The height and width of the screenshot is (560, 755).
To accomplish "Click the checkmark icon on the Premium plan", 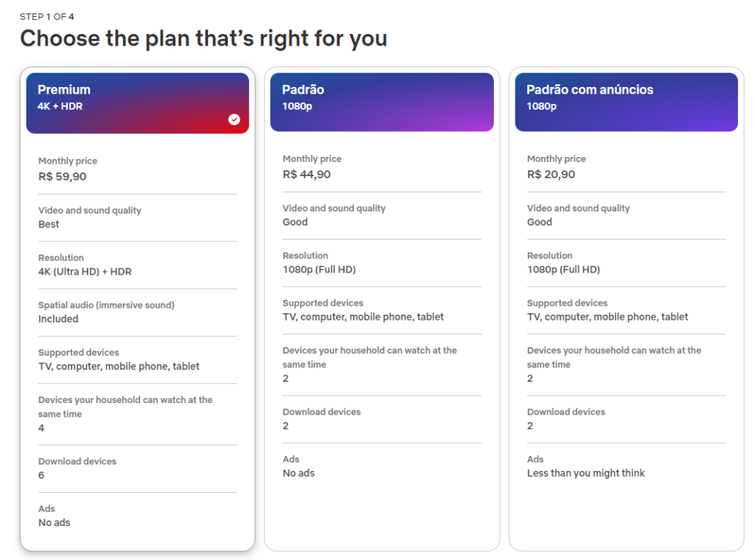I will point(234,119).
